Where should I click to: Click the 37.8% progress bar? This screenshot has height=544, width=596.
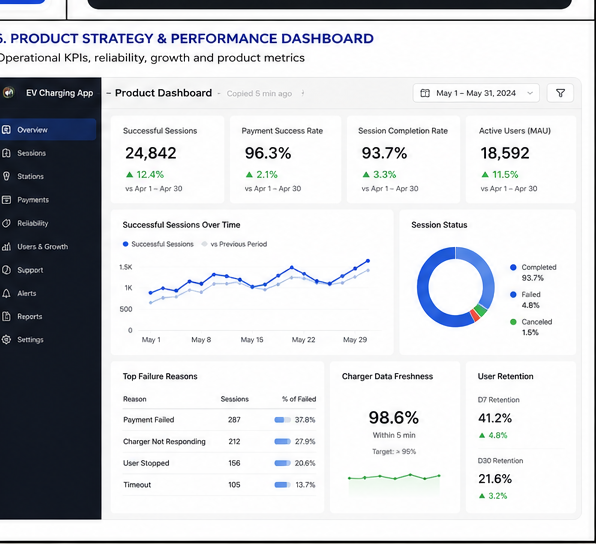tap(282, 420)
